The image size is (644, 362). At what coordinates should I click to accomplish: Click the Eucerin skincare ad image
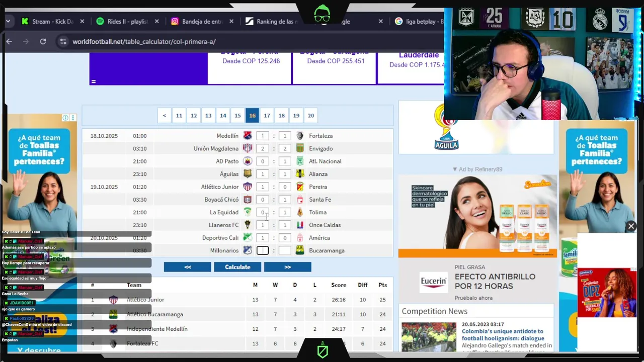pos(477,216)
